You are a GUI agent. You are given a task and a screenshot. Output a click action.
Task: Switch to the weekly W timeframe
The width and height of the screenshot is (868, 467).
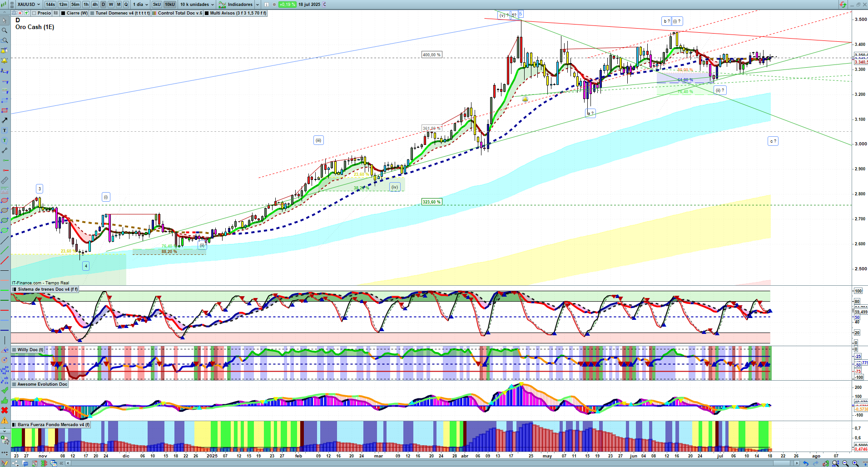coord(111,5)
